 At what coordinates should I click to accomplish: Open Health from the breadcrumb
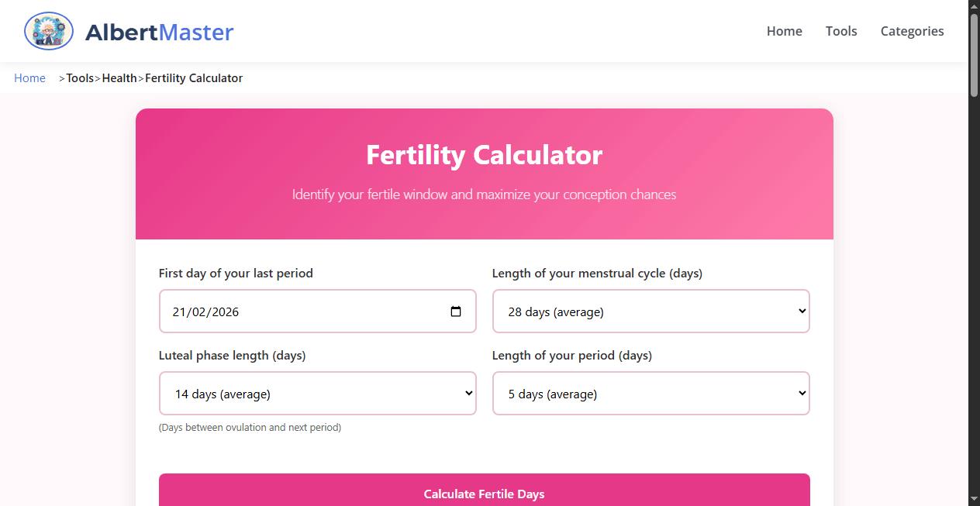point(119,77)
